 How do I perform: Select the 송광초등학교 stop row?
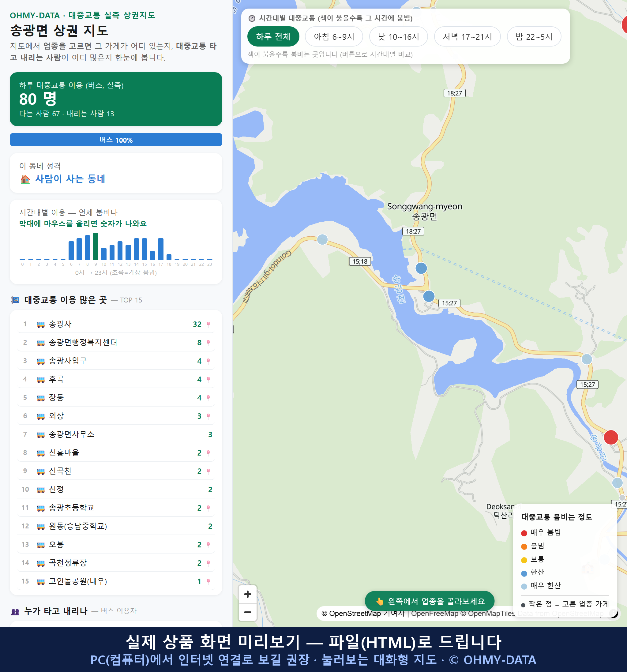pos(116,508)
